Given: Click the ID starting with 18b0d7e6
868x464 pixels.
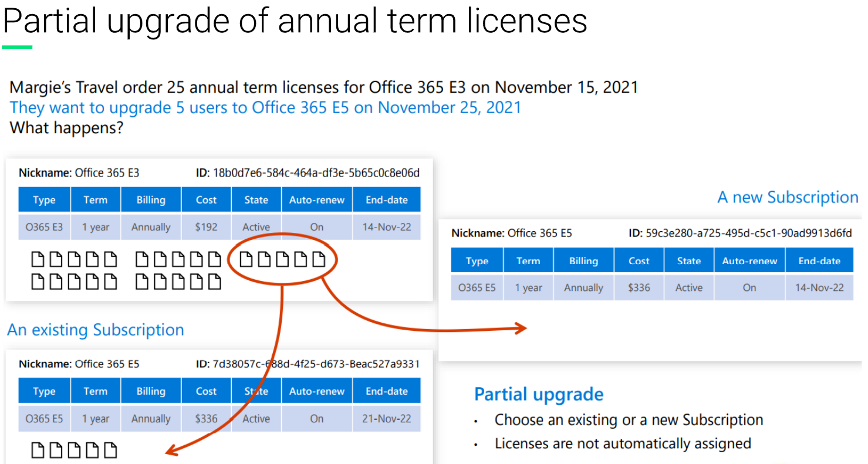Looking at the screenshot, I should [308, 173].
